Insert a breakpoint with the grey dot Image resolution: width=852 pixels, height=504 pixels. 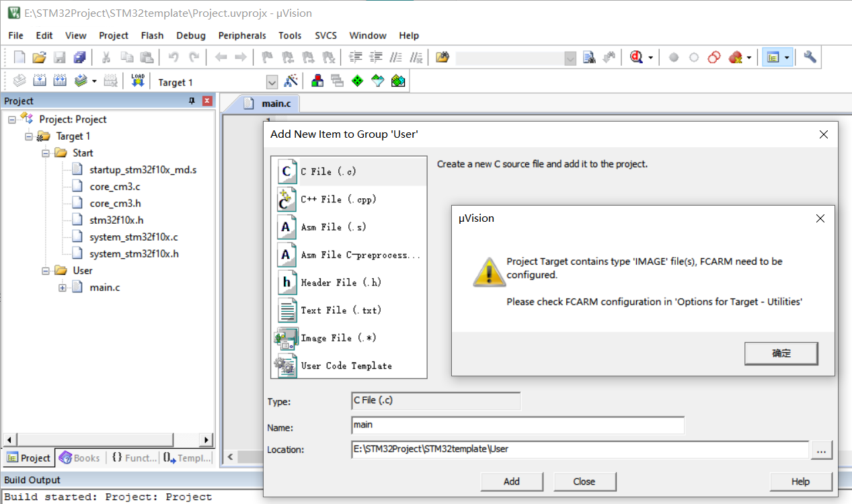674,58
